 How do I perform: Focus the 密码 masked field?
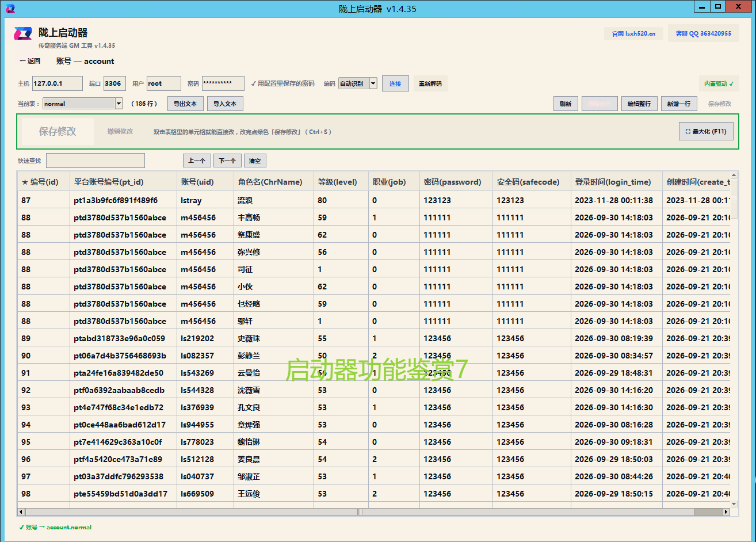pyautogui.click(x=223, y=83)
